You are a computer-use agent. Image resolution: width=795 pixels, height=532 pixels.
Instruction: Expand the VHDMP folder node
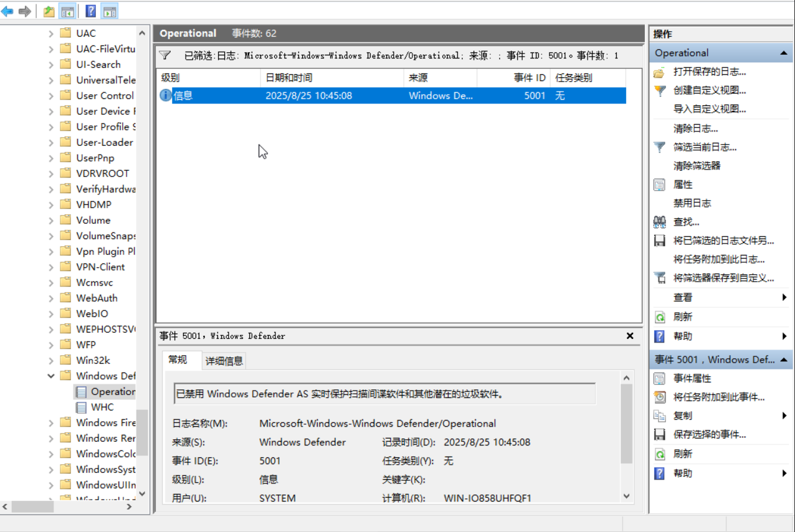51,204
